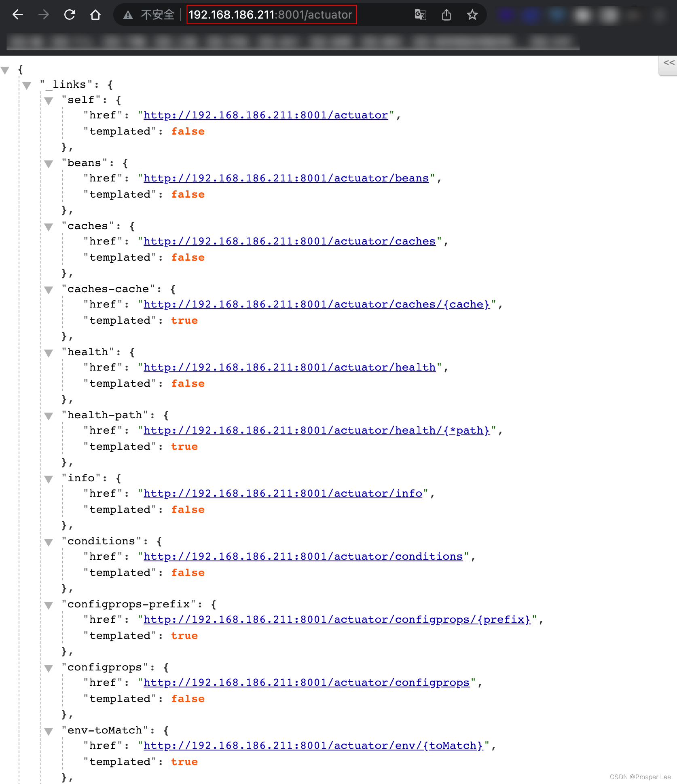Bookmark this page with the star

tap(472, 15)
